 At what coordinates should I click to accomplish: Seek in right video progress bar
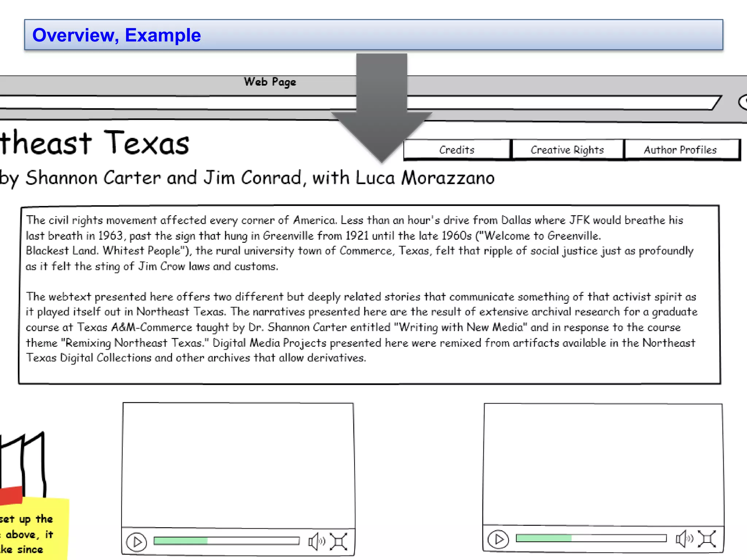[591, 538]
